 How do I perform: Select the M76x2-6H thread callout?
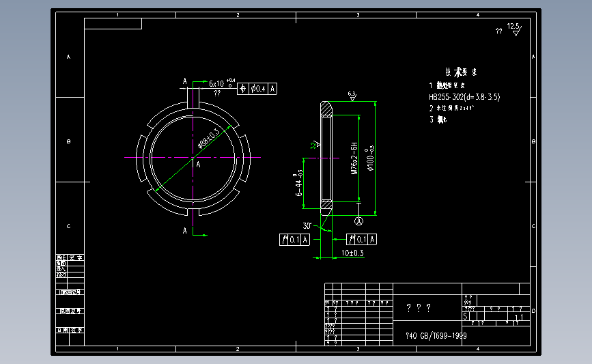pos(354,158)
